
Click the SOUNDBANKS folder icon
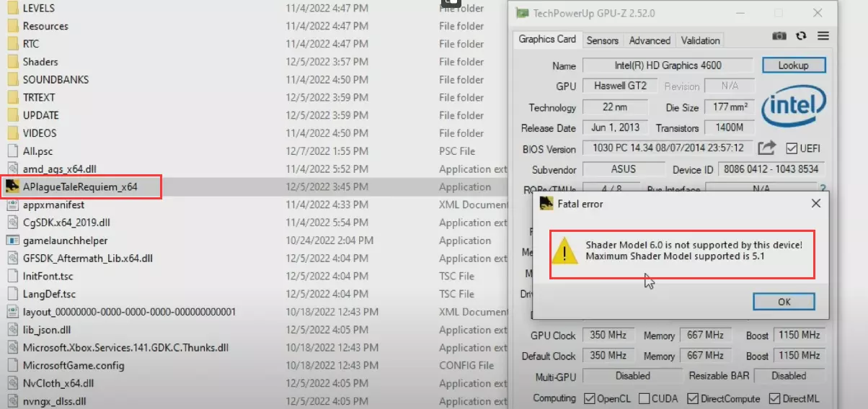point(12,79)
